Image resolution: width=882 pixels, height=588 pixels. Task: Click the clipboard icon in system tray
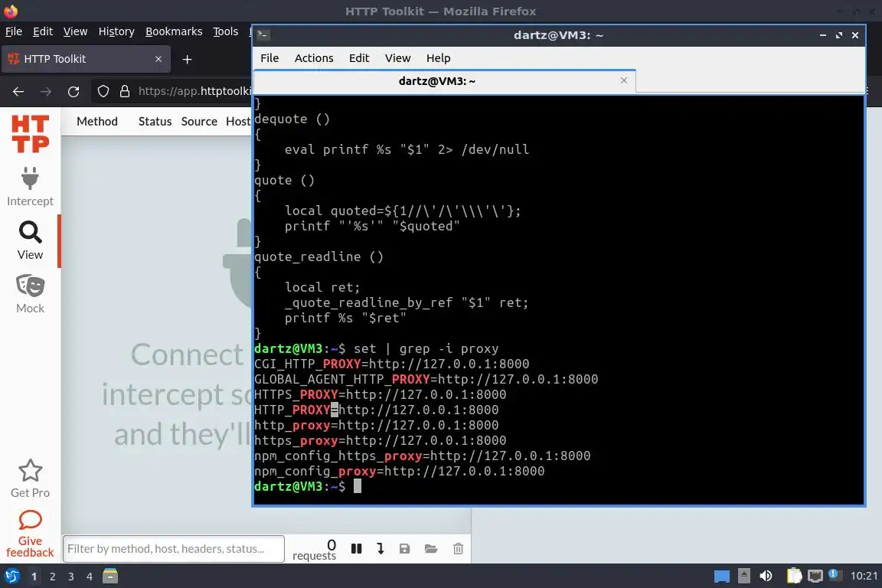tap(794, 576)
